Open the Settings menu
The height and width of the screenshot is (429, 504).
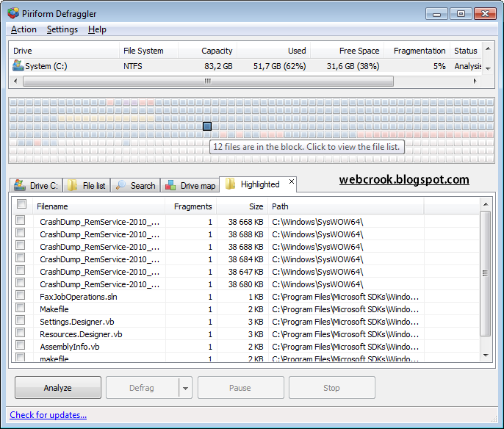coord(62,29)
